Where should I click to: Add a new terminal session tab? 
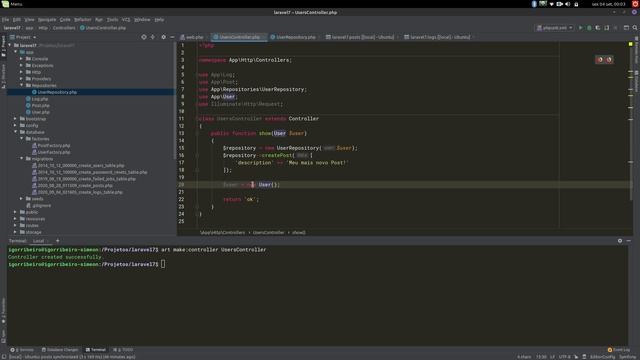click(58, 241)
